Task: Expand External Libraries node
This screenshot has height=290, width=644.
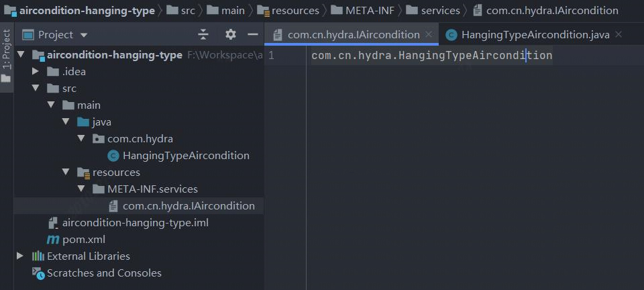Action: pyautogui.click(x=19, y=256)
